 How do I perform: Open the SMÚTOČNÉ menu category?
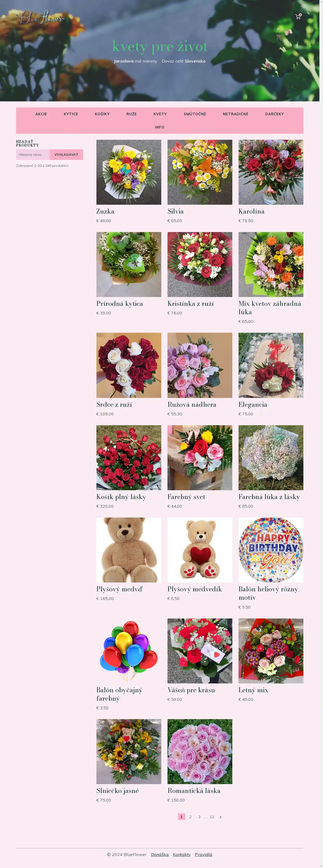(195, 114)
